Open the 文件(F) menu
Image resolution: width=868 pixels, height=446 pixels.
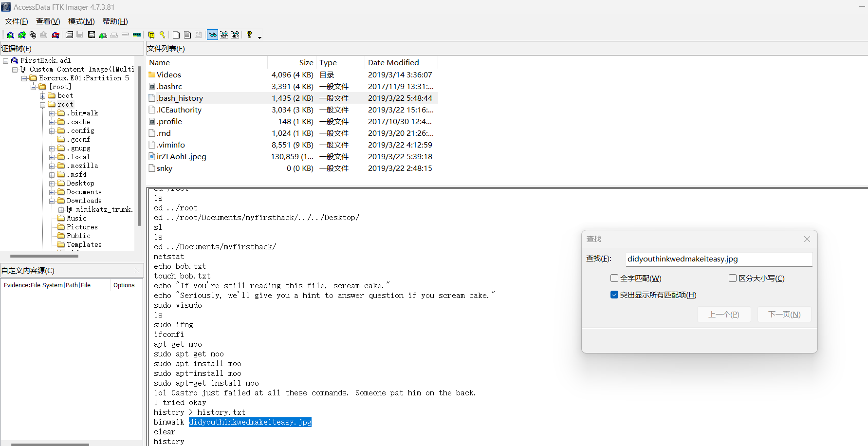[x=17, y=21]
